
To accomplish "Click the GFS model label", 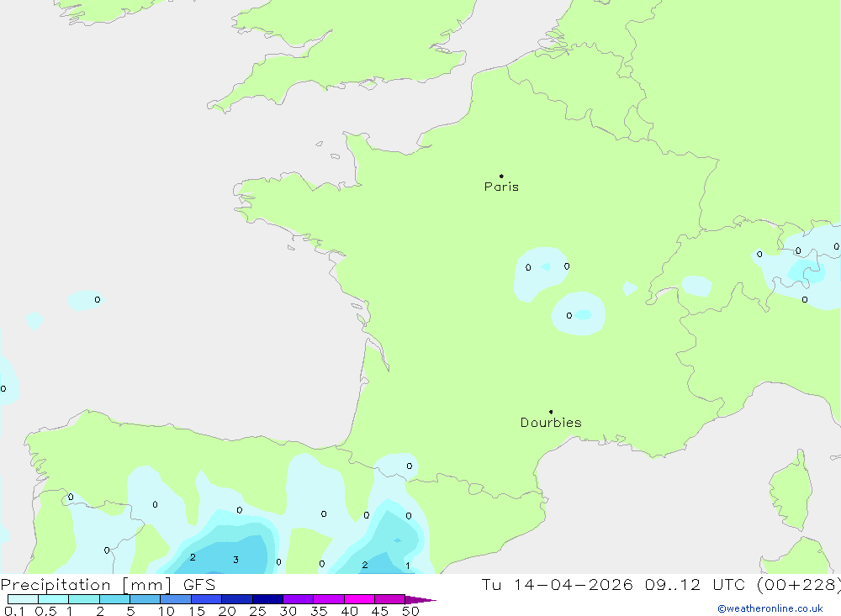I will point(199,585).
